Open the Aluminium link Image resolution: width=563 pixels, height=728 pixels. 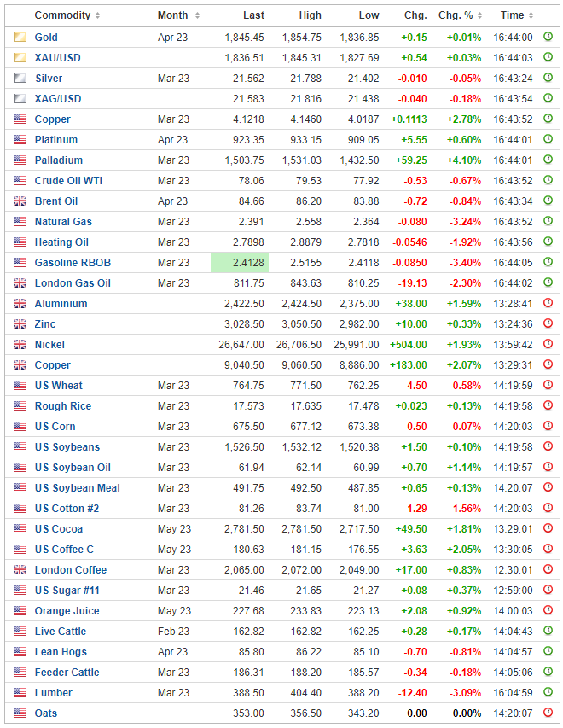pos(61,304)
